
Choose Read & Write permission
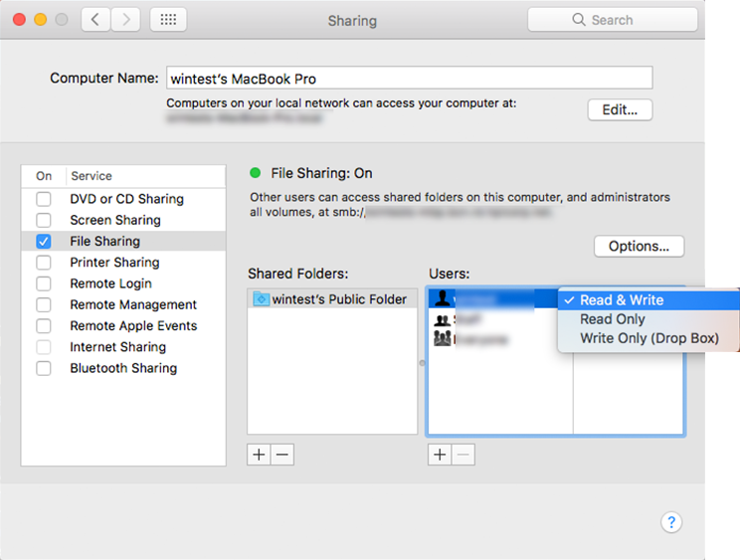[622, 300]
